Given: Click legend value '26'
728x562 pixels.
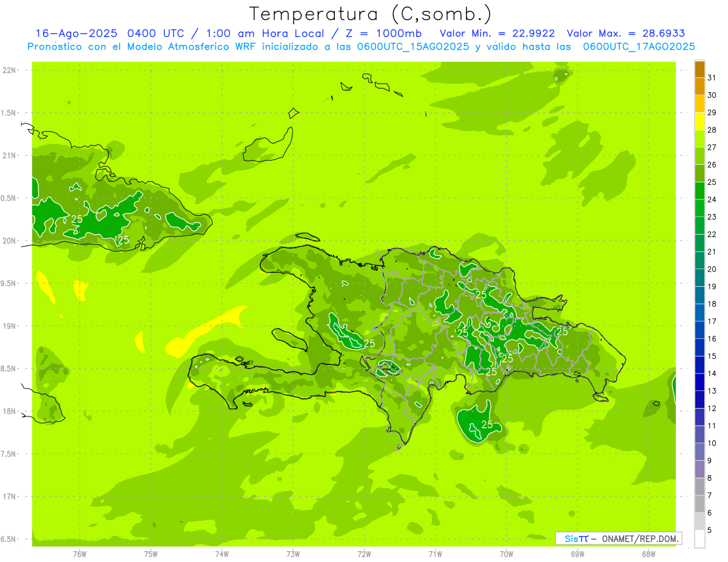Looking at the screenshot, I should click(712, 164).
